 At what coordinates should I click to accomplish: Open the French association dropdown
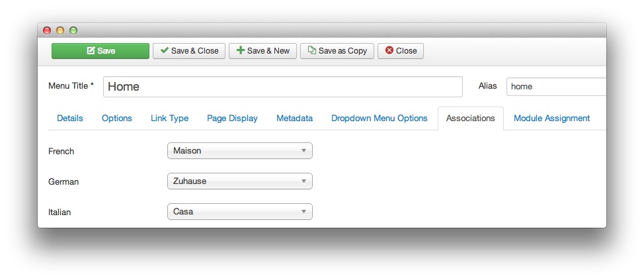[x=239, y=151]
